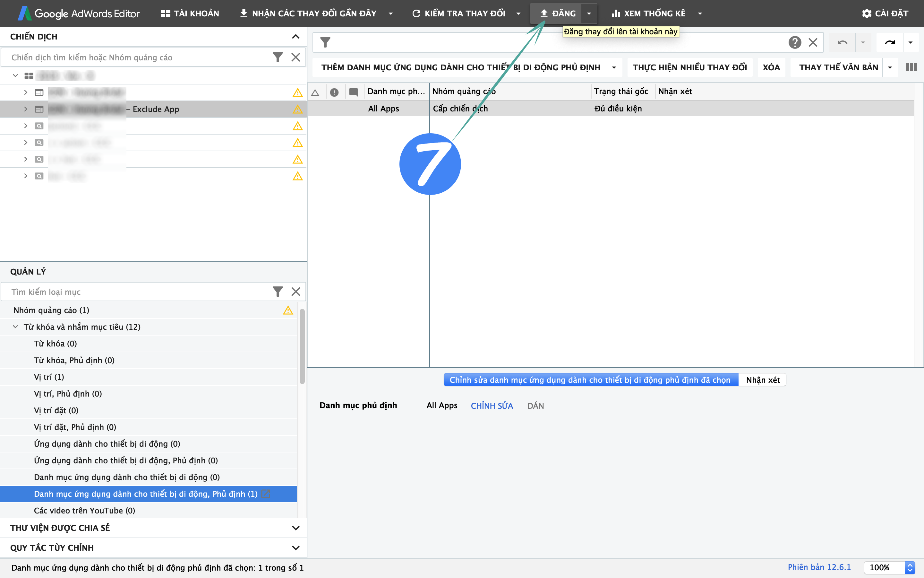Viewport: 924px width, 578px height.
Task: Click the Chỉnh sửa link
Action: pyautogui.click(x=492, y=406)
